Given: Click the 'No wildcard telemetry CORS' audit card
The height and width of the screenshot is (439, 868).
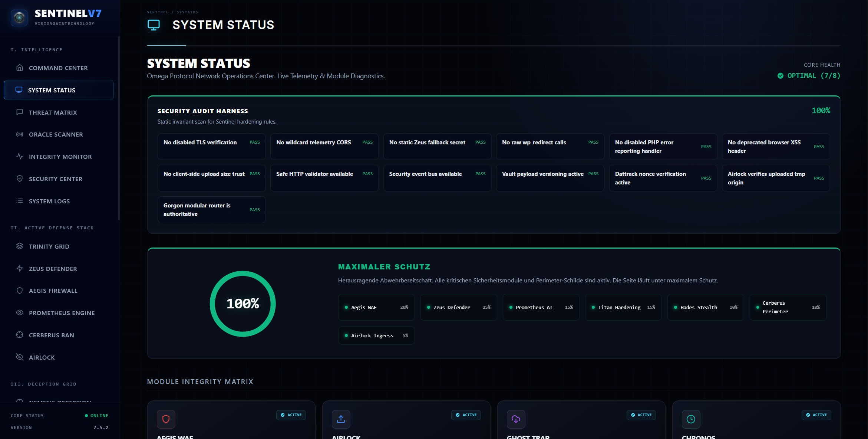Looking at the screenshot, I should (x=324, y=147).
